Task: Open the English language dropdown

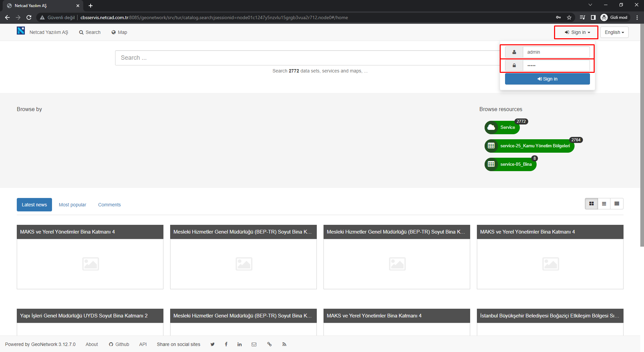Action: point(614,32)
